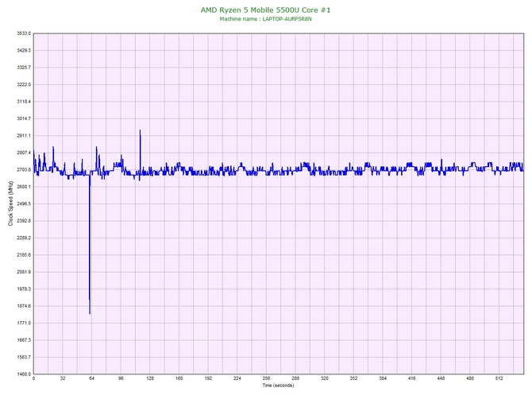The width and height of the screenshot is (532, 399).
Task: Click y-axis value 1771.0
Action: [x=24, y=323]
